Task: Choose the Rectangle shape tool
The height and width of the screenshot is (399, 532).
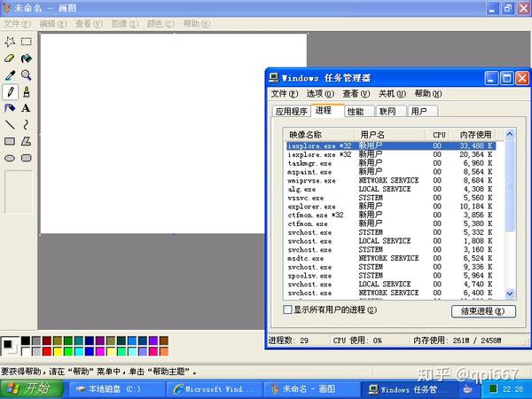Action: click(x=10, y=142)
